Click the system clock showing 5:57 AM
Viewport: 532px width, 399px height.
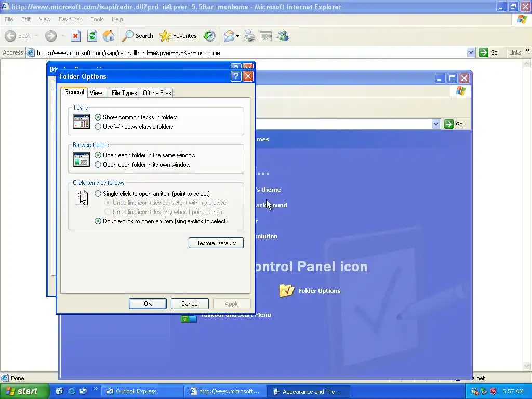(513, 391)
